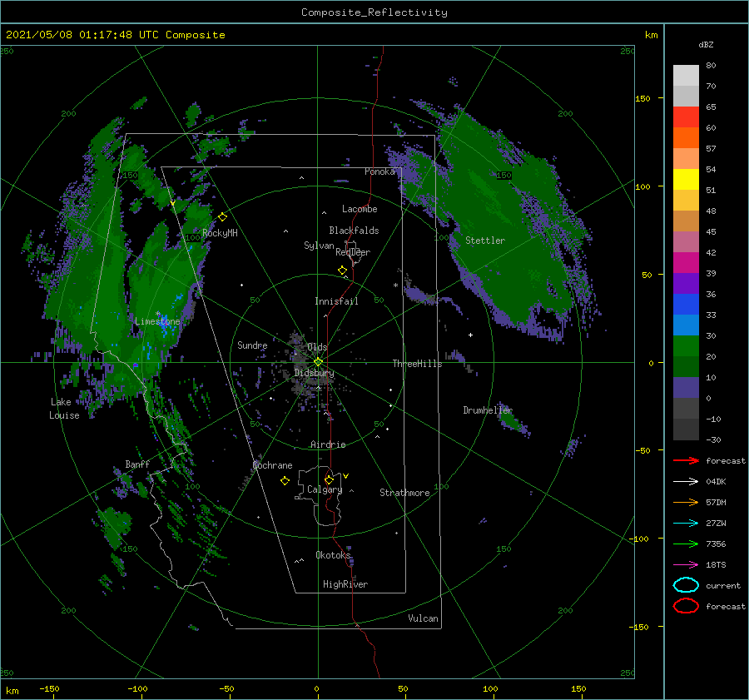Click the 20 dBZ green color swatch
This screenshot has width=749, height=700.
point(686,366)
